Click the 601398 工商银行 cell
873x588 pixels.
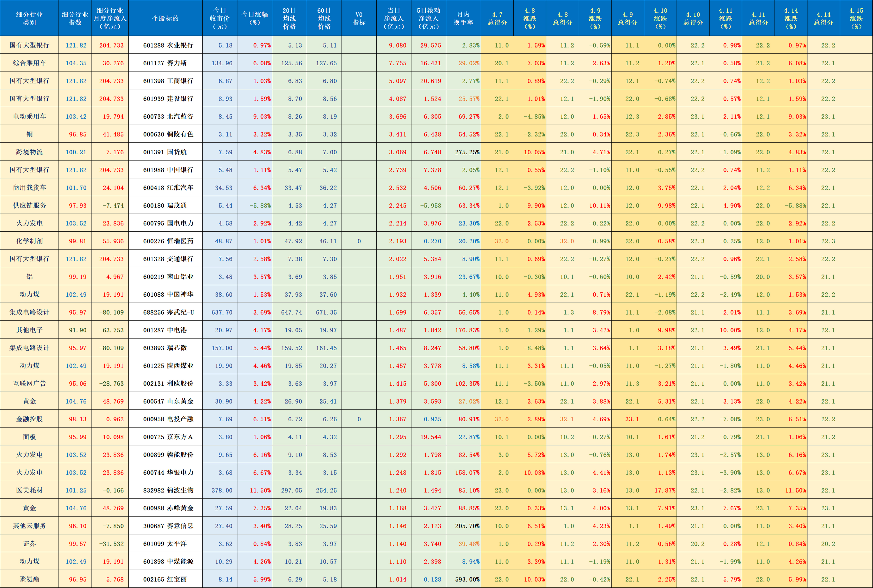point(165,81)
